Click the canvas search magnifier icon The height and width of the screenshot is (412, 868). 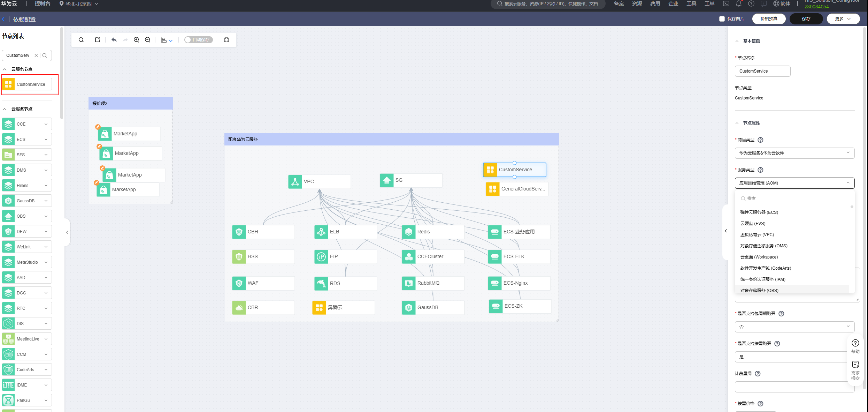pyautogui.click(x=81, y=40)
